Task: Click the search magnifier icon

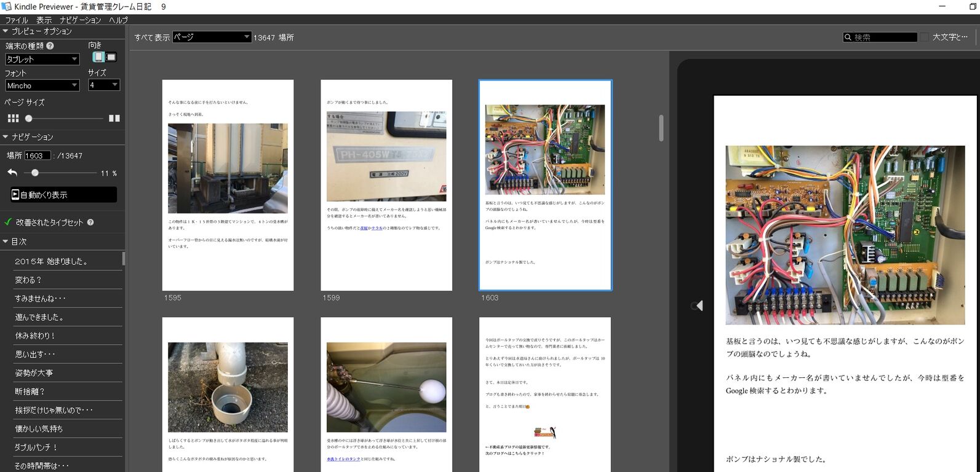Action: coord(848,37)
